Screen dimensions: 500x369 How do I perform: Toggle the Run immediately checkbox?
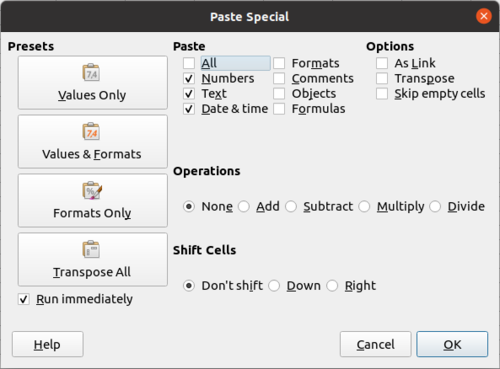pyautogui.click(x=24, y=299)
